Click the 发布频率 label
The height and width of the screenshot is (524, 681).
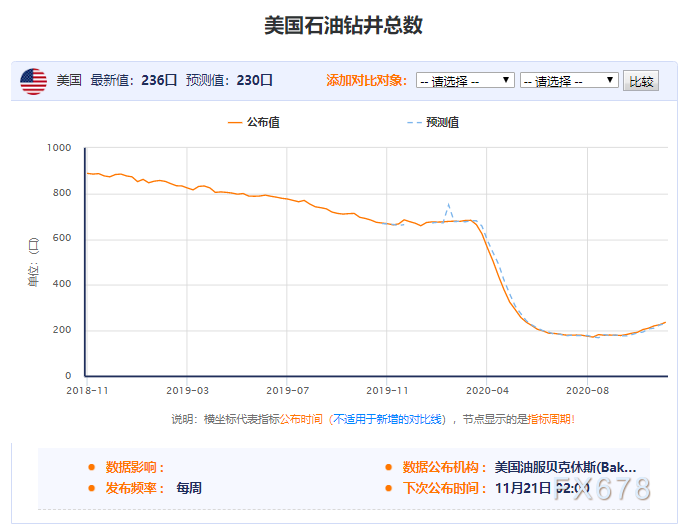(135, 488)
